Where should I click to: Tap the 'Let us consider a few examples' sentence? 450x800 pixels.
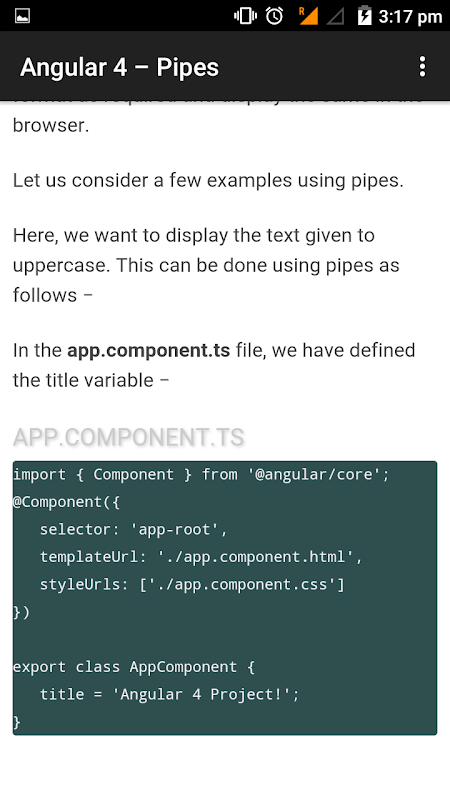(x=208, y=181)
